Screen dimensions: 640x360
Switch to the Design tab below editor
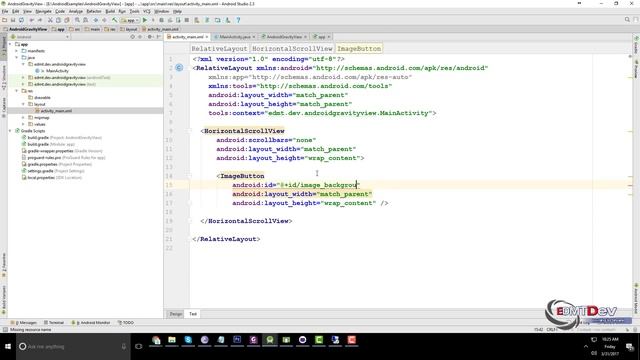[x=176, y=314]
